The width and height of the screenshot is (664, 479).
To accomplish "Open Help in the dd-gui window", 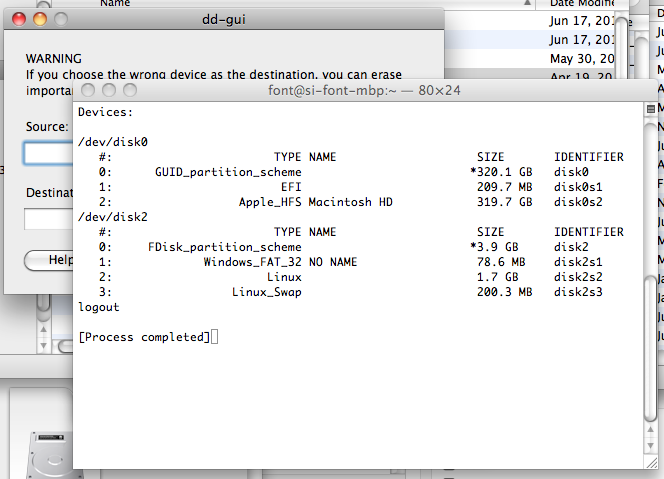I will click(x=49, y=260).
